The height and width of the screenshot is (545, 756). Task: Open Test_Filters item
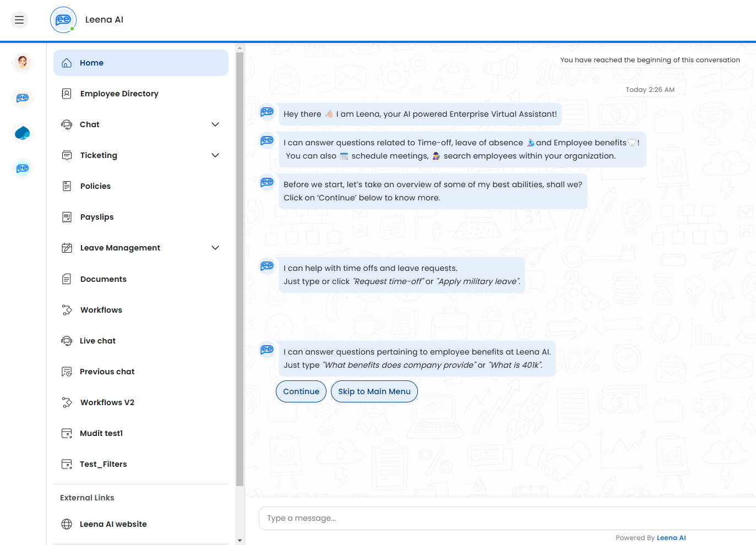141,464
